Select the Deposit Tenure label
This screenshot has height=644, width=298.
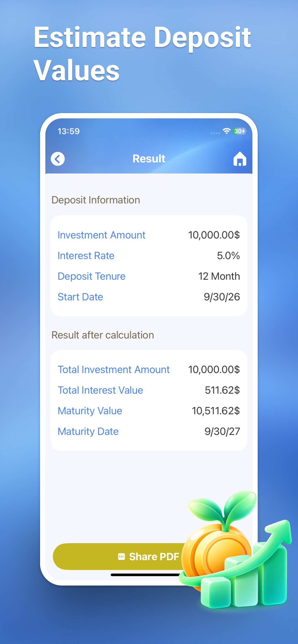[91, 276]
